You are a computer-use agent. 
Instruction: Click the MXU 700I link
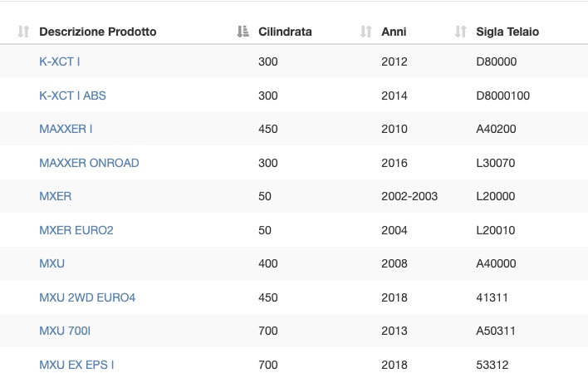click(65, 331)
